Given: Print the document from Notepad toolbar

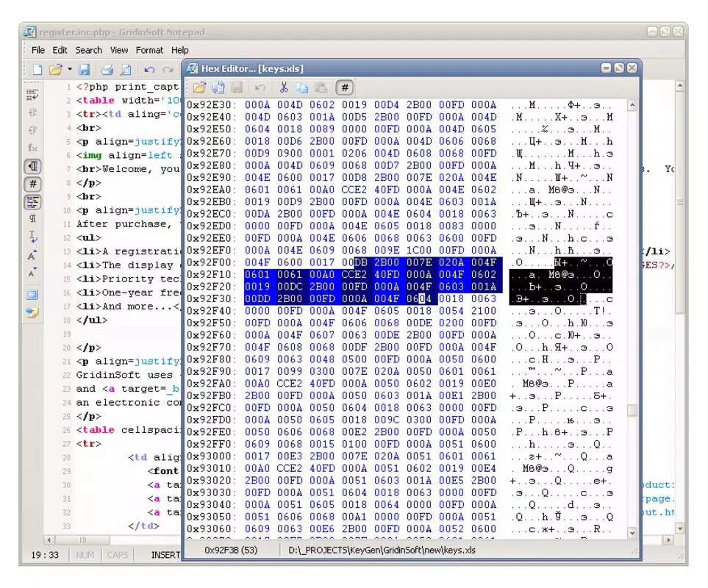Looking at the screenshot, I should coord(107,70).
